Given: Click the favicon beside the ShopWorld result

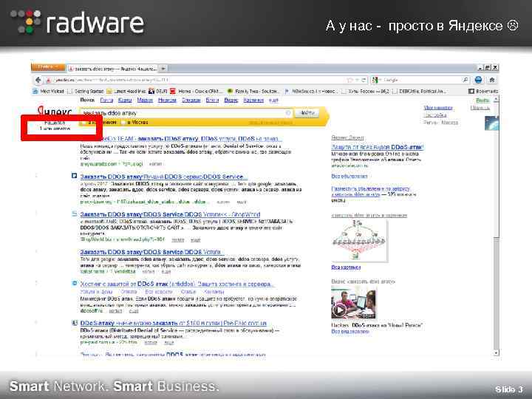Looking at the screenshot, I should [75, 214].
